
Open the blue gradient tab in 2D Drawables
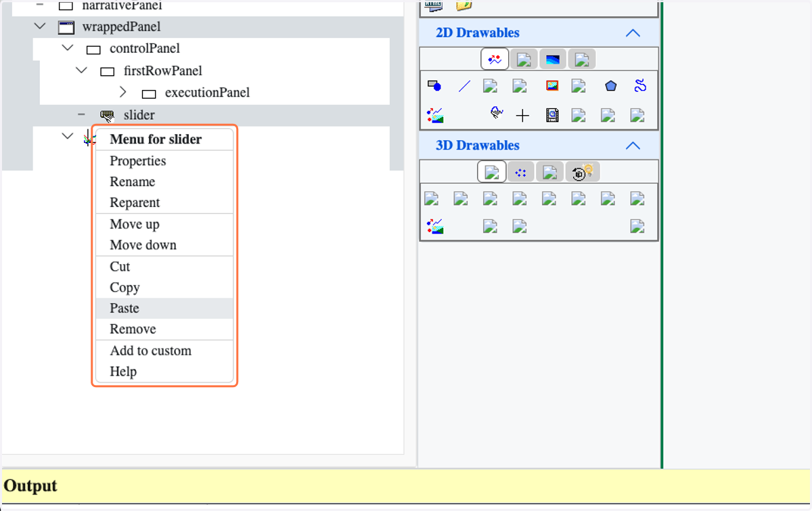click(553, 60)
